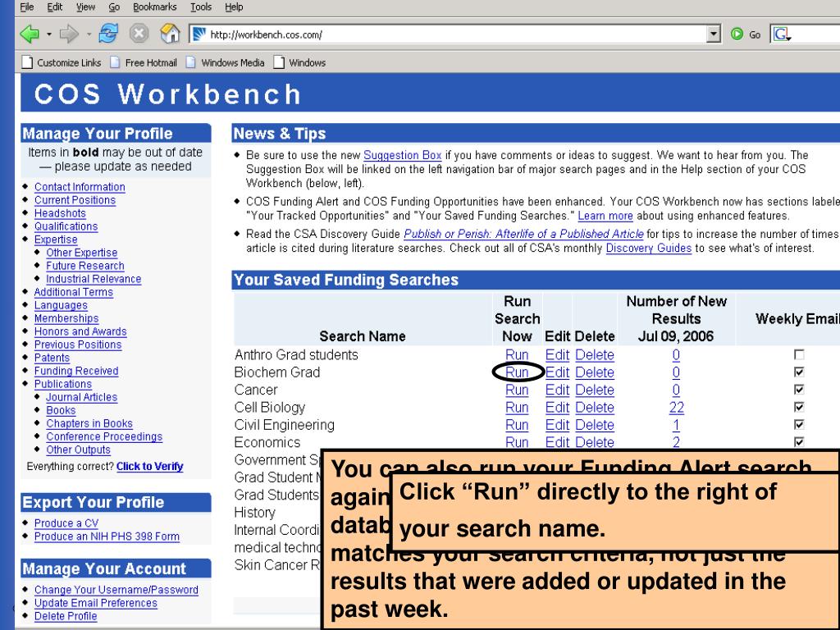Click the green Back arrow button

pos(30,34)
